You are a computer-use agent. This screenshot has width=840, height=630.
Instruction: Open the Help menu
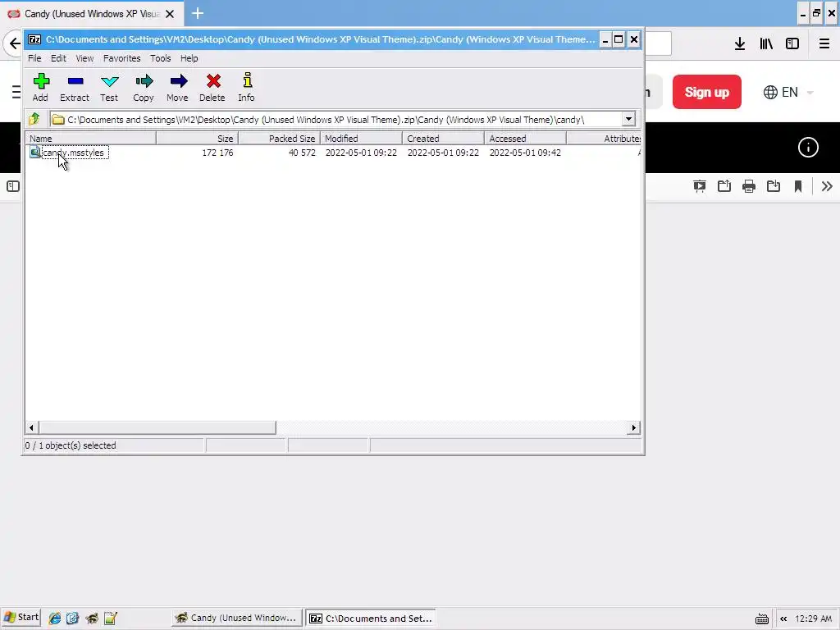[189, 58]
